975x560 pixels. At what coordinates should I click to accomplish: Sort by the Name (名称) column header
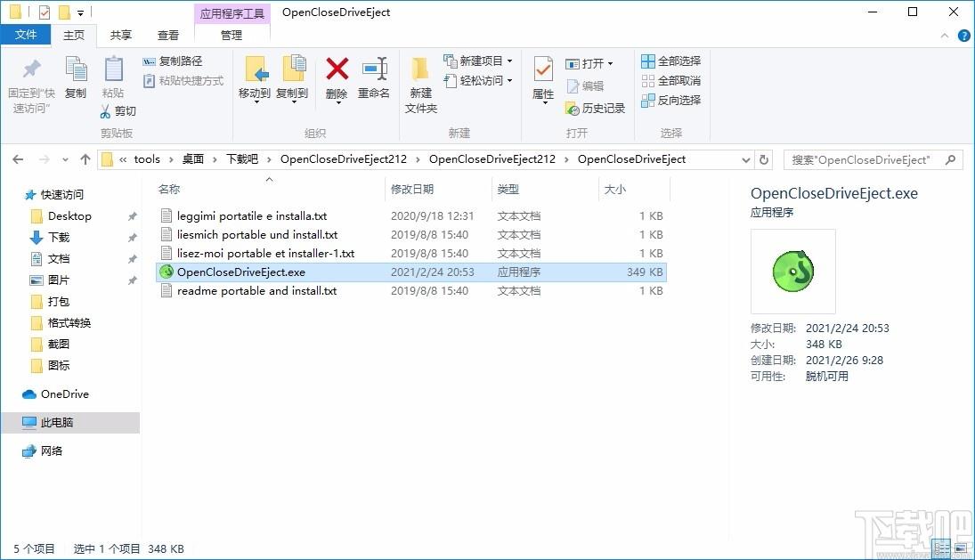[168, 189]
